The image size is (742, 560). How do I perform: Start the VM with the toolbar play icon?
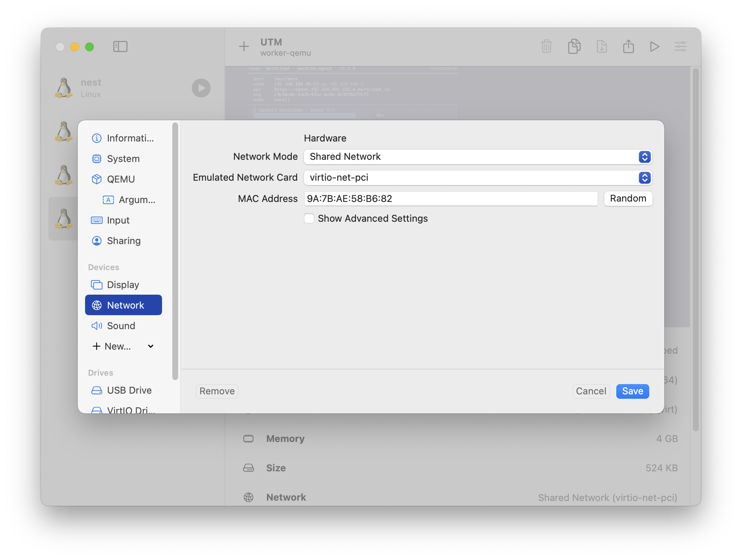pos(654,47)
